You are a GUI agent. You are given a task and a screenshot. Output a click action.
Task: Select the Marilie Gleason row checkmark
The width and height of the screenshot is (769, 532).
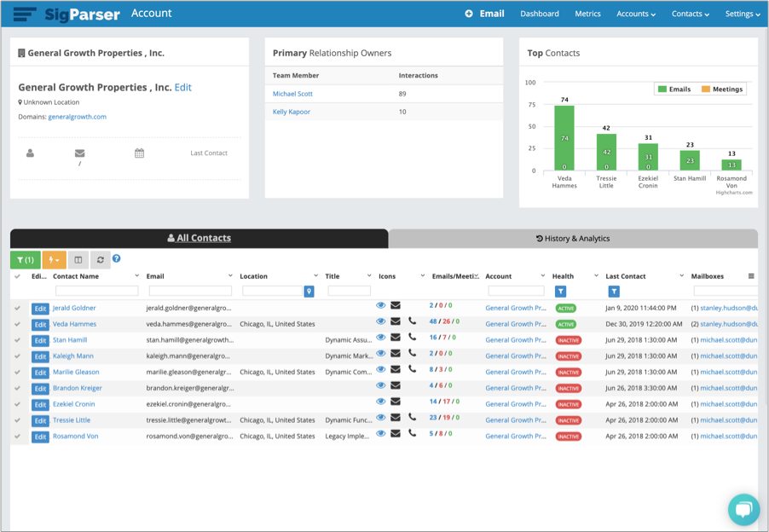tap(18, 373)
